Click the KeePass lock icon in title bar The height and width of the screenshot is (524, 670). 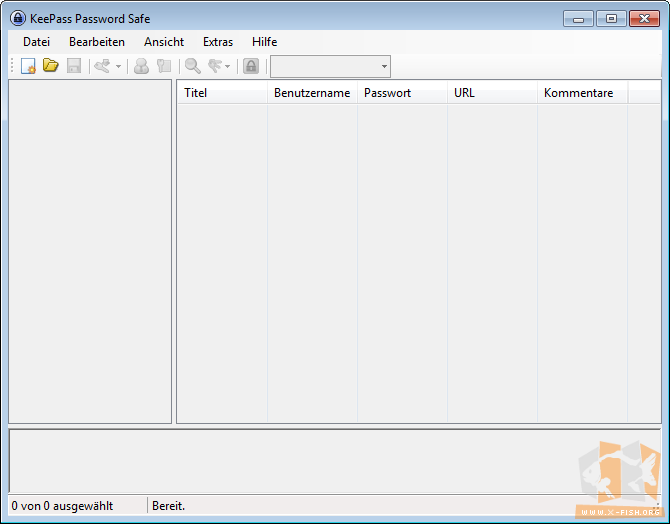tap(18, 18)
